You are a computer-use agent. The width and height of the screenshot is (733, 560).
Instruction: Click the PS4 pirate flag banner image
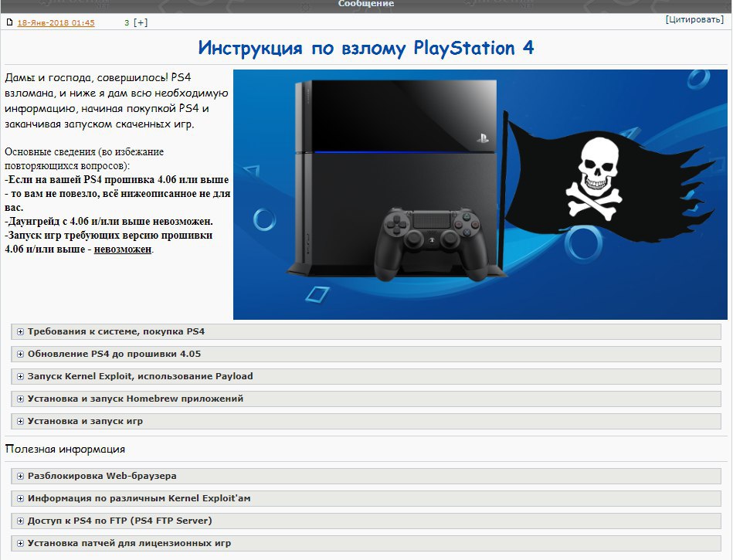tap(480, 195)
